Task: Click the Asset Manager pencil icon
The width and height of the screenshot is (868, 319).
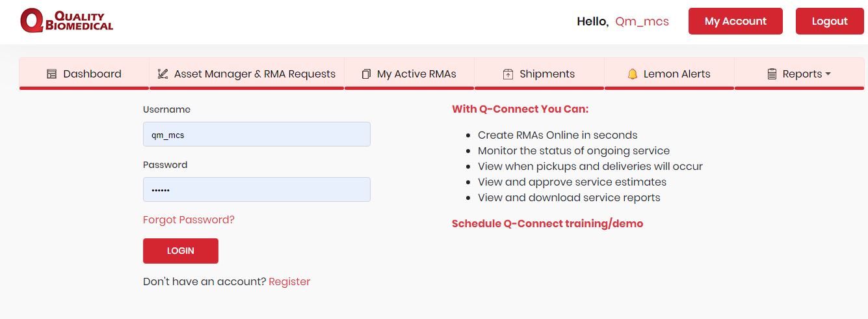Action: point(163,74)
